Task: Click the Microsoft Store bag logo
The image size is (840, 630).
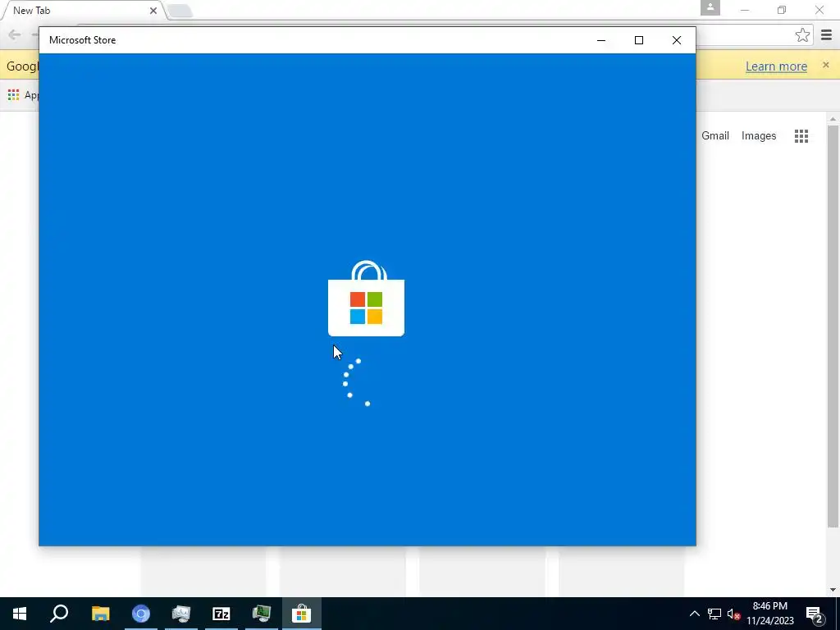Action: click(x=366, y=299)
